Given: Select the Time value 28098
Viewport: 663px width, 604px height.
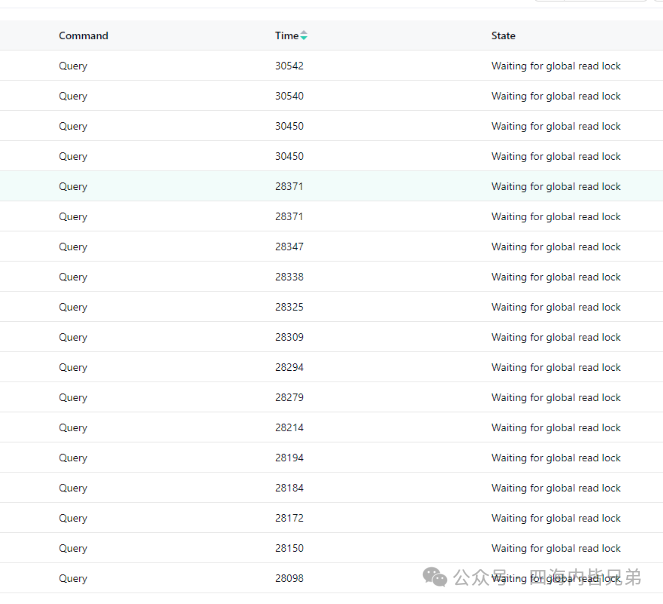Looking at the screenshot, I should tap(289, 578).
